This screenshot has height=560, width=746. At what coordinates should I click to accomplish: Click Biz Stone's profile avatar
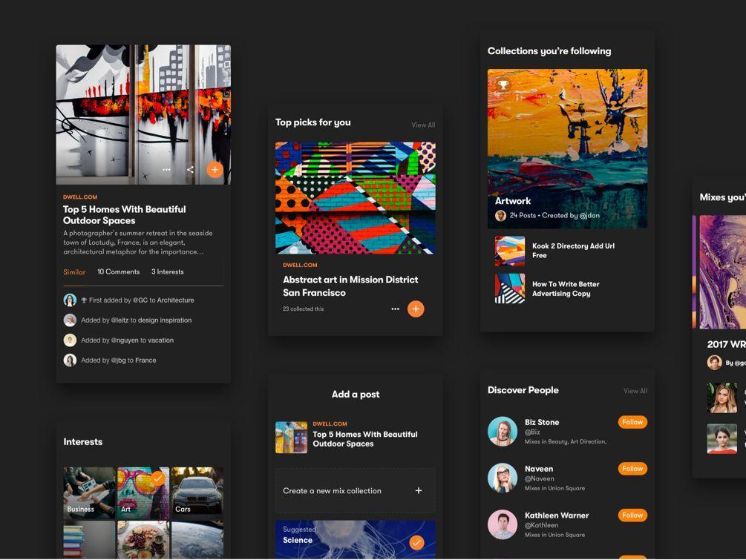tap(503, 431)
